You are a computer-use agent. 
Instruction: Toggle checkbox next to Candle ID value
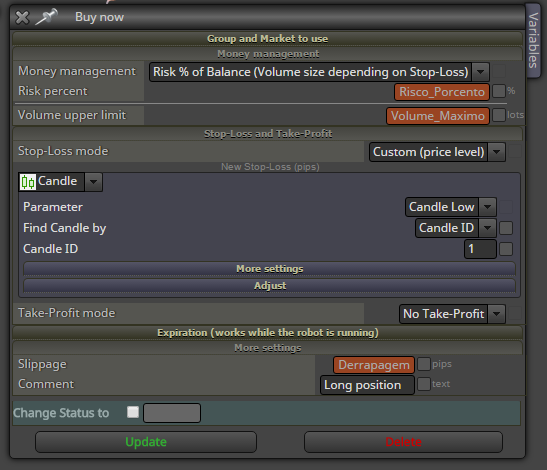(x=506, y=249)
